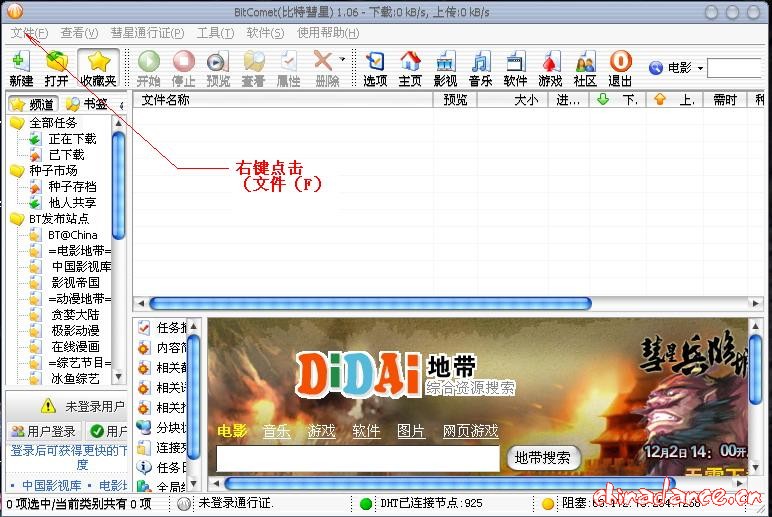Click the 用户登录 button
This screenshot has height=517, width=772.
tap(43, 431)
